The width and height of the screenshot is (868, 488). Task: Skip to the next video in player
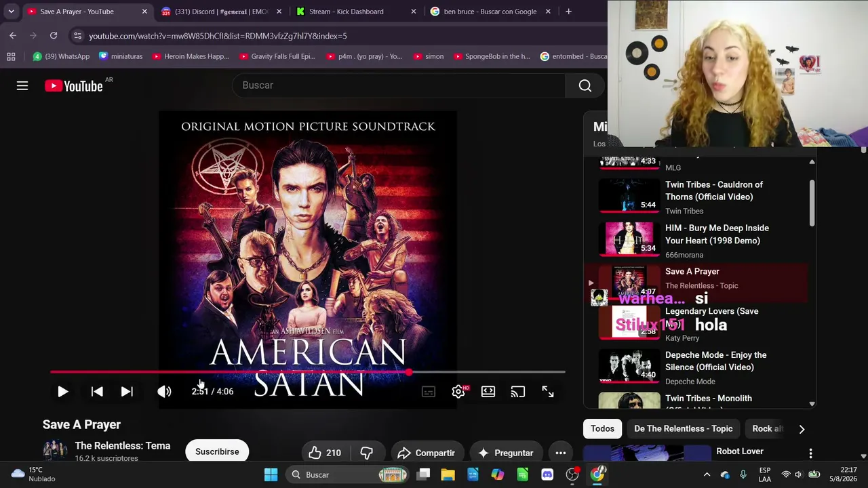point(127,391)
